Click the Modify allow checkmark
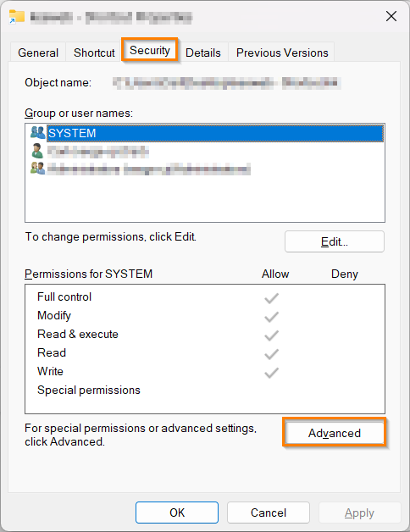Viewport: 410px width, 532px height. click(x=272, y=317)
